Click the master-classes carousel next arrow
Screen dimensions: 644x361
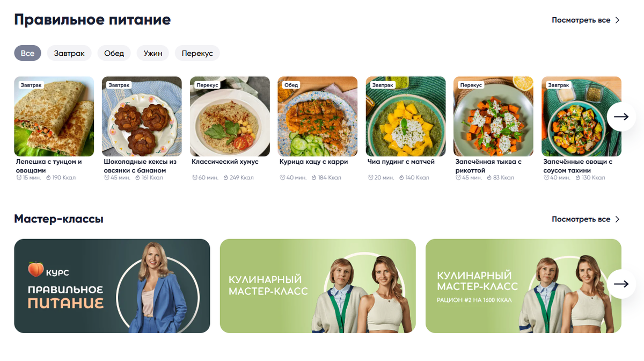(621, 284)
